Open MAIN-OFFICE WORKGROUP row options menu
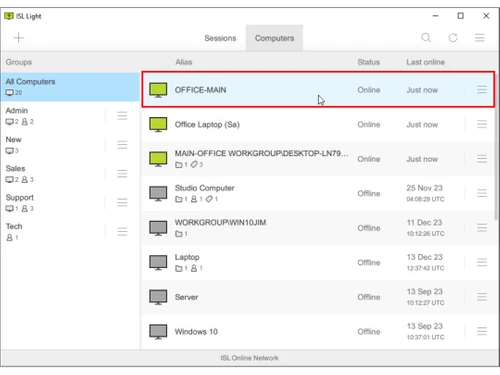This screenshot has width=500, height=375. point(482,159)
